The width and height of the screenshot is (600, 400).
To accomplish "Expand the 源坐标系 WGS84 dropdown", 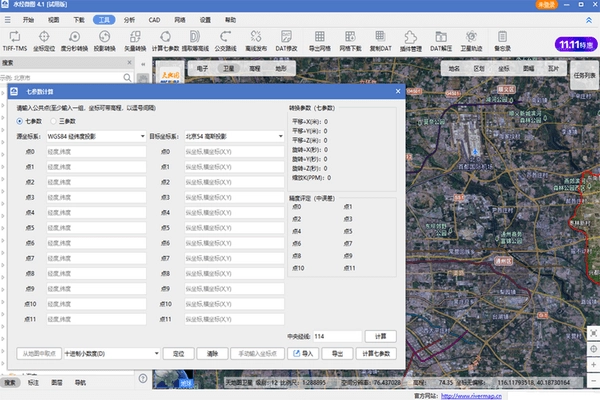I will (x=98, y=136).
